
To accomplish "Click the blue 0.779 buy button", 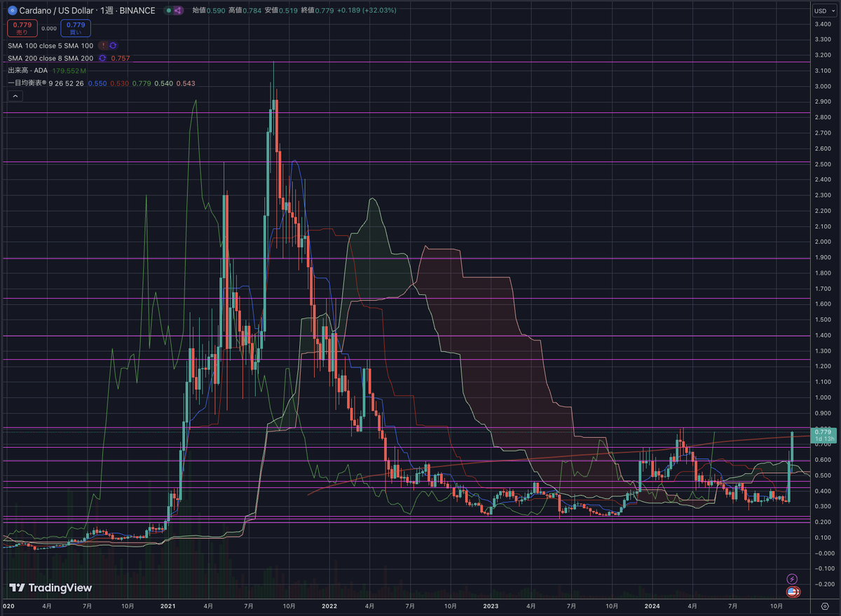I will point(75,28).
